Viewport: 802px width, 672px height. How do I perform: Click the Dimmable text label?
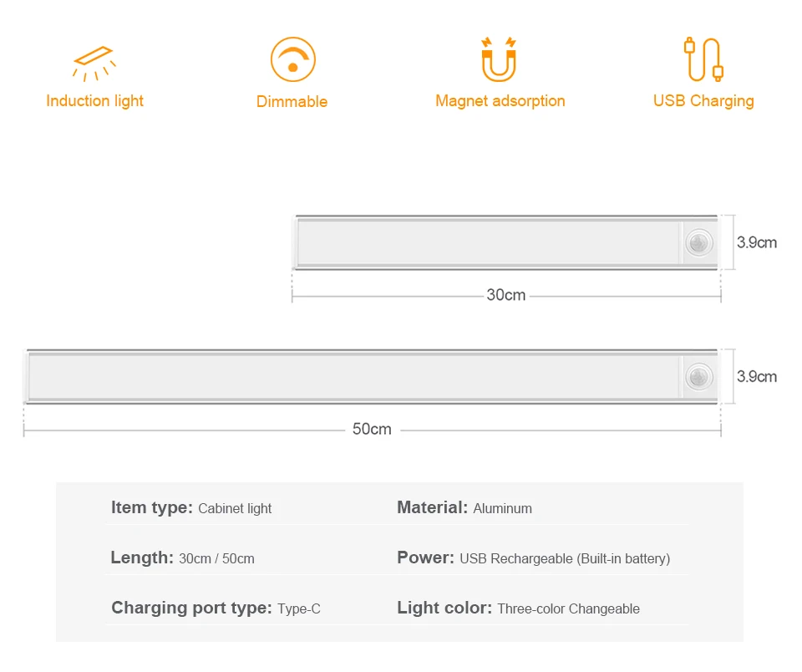[292, 101]
